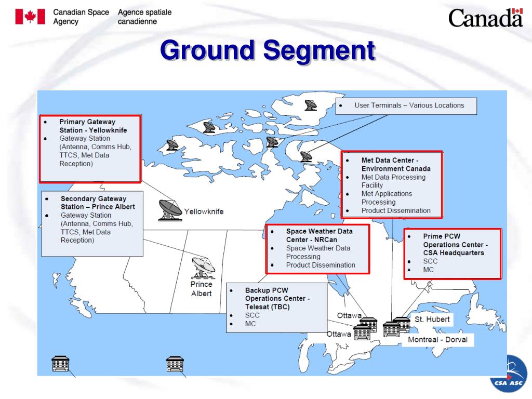
Task: Click the Space Weather Data Processing bullet
Action: tap(318, 252)
